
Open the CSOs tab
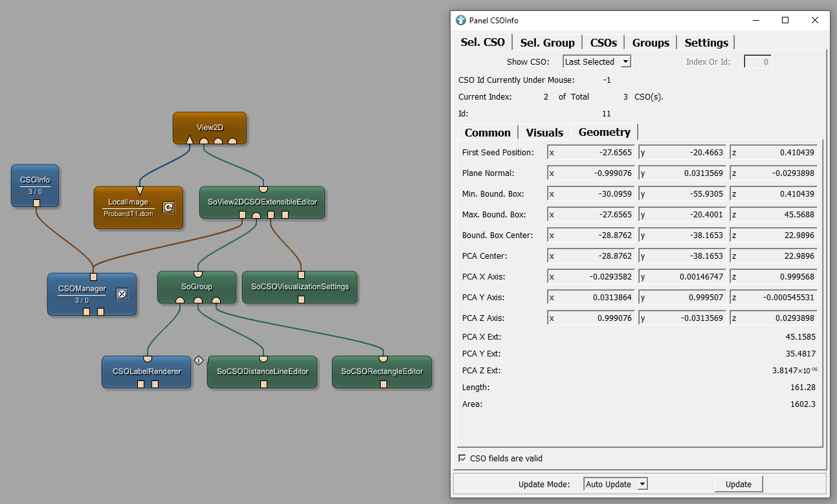(x=603, y=43)
